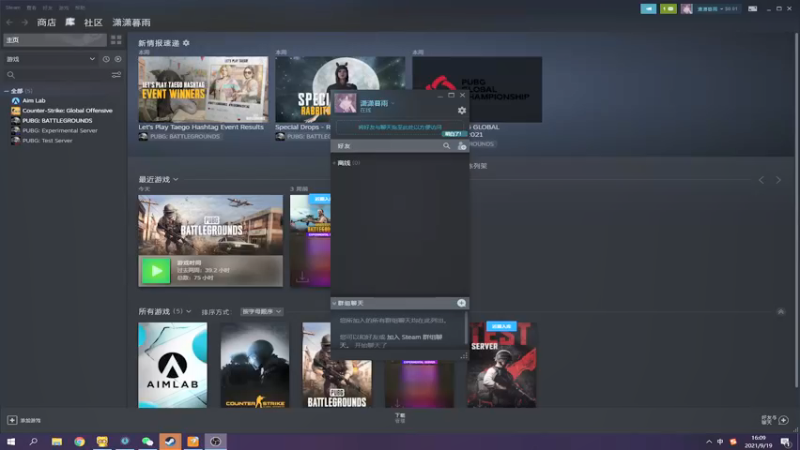This screenshot has height=450, width=800.
Task: Click friends list user avatar
Action: tap(345, 103)
